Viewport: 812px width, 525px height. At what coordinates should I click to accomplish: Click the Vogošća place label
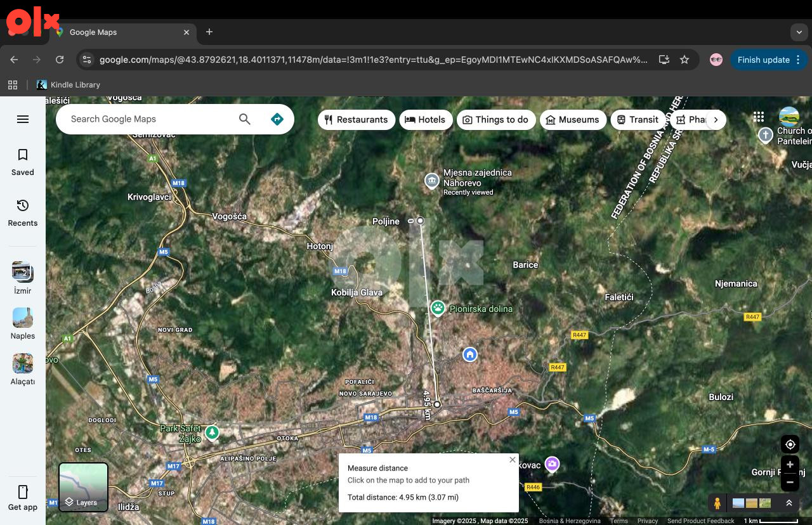[229, 216]
